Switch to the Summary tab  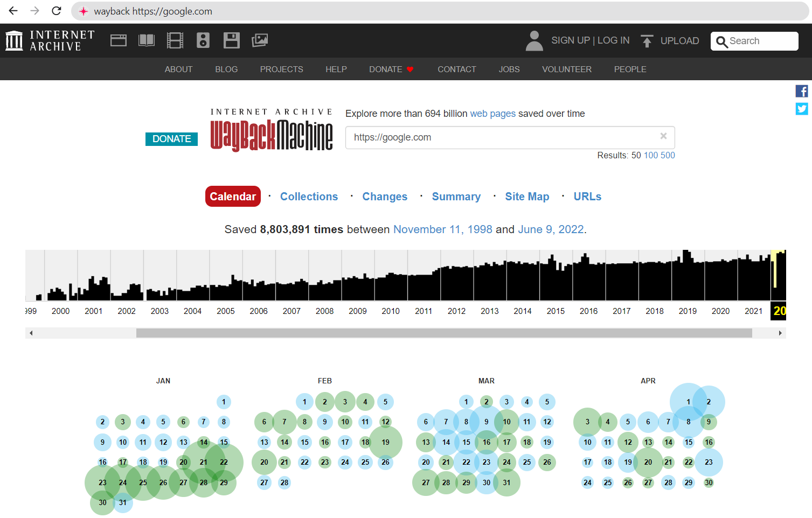click(456, 197)
